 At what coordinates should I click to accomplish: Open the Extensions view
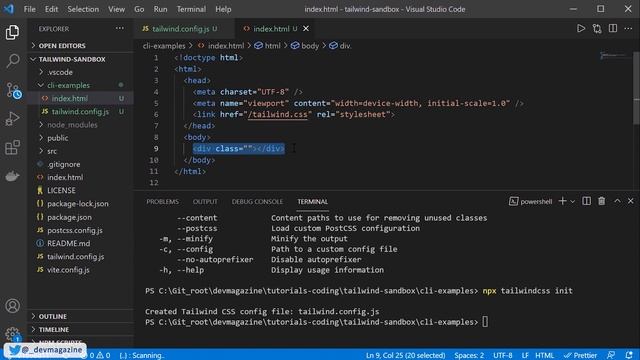pos(12,147)
